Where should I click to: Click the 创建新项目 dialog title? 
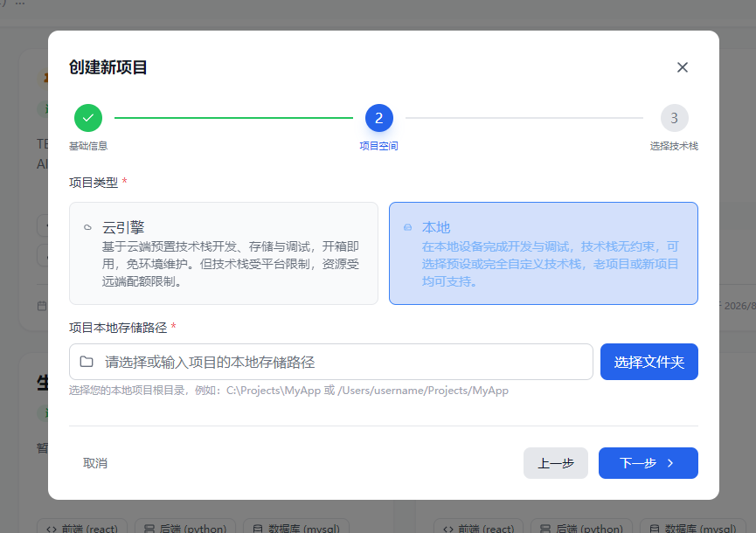[x=108, y=67]
